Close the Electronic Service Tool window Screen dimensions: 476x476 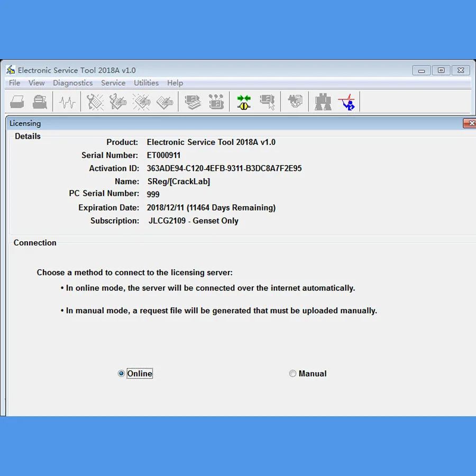(x=461, y=70)
